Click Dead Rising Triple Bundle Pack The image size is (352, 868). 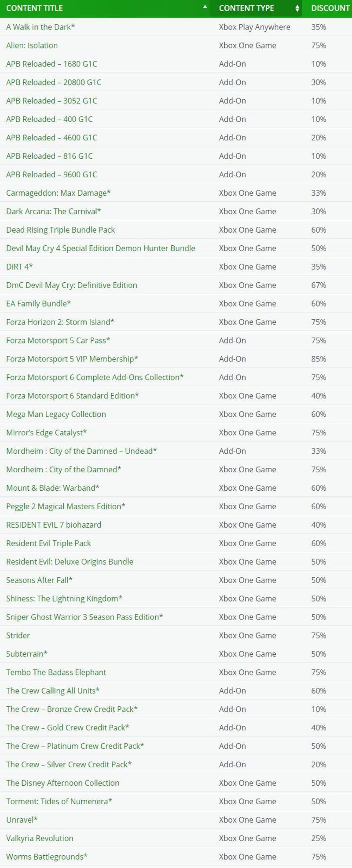coord(60,230)
